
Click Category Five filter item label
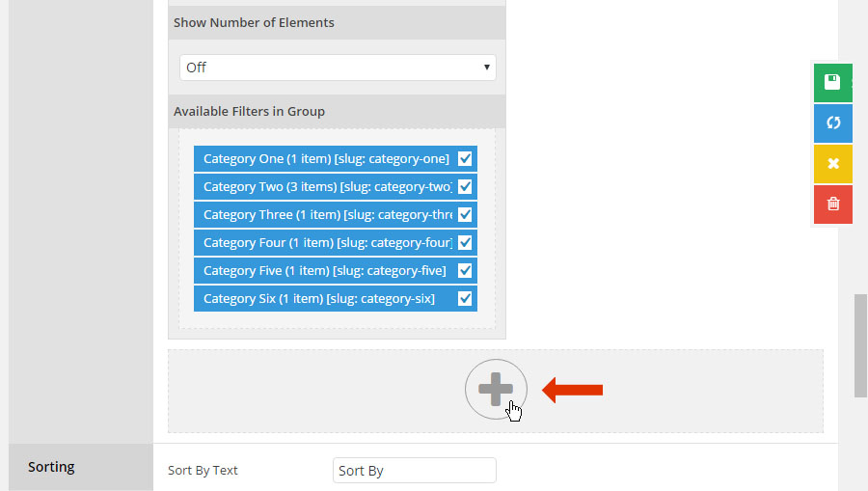(324, 271)
